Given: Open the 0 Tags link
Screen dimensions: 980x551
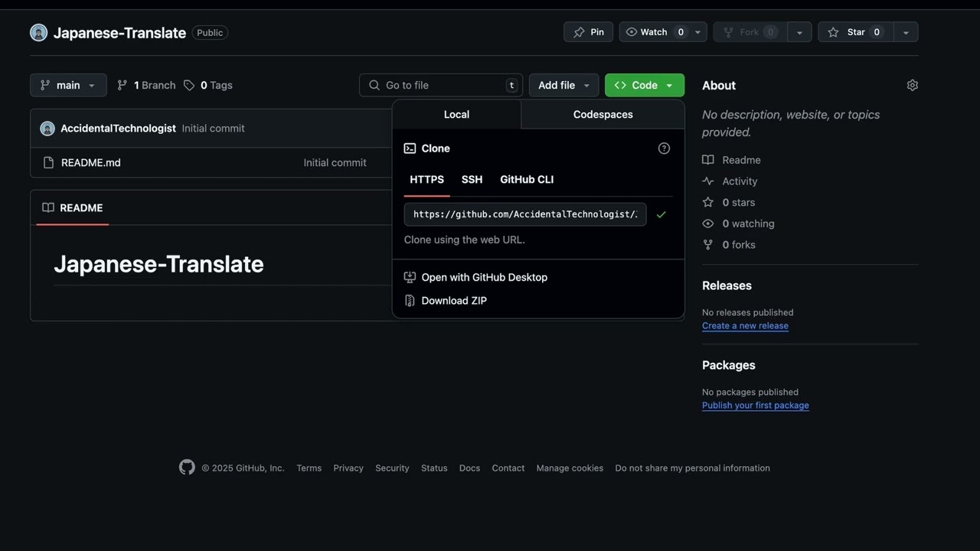Looking at the screenshot, I should 208,85.
